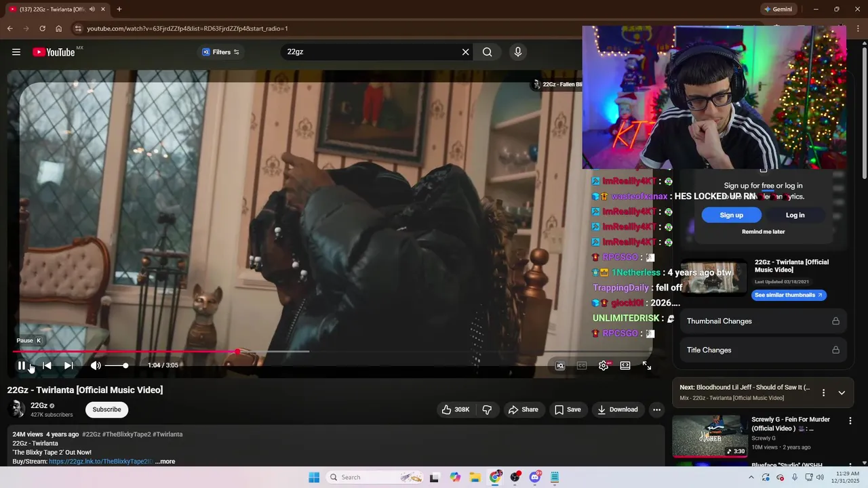Open OBS Studio from the taskbar
The width and height of the screenshot is (868, 488).
(515, 477)
